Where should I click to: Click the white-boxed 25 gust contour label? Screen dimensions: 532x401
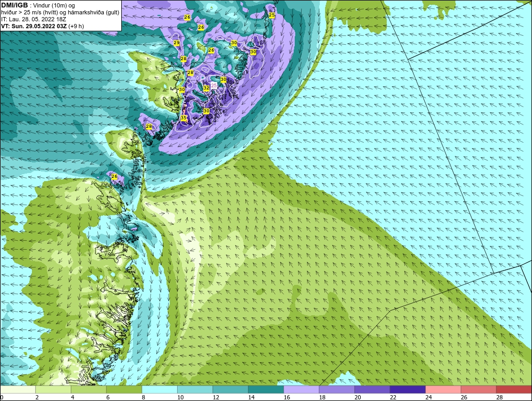point(214,86)
